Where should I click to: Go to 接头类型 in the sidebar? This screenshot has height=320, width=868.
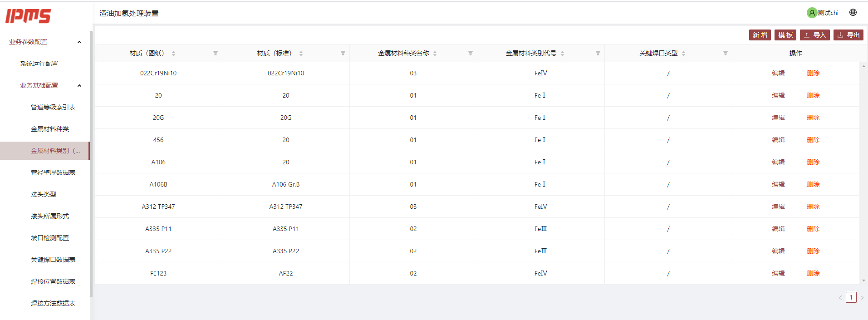44,194
